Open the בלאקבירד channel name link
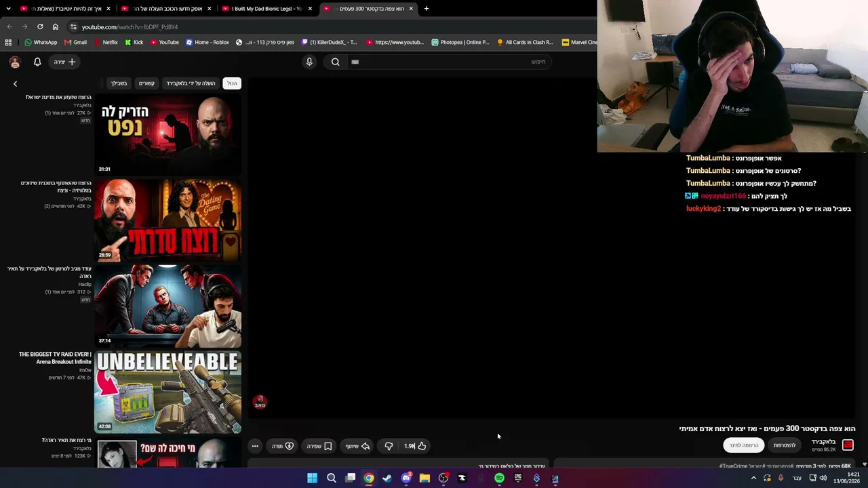The width and height of the screenshot is (868, 488). [823, 442]
